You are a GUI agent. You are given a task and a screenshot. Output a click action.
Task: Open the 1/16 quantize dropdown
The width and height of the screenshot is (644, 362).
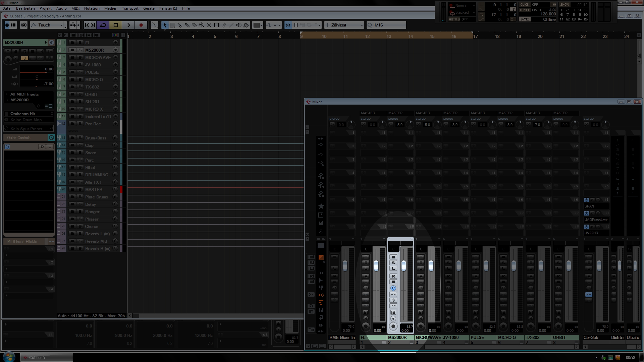pos(386,25)
